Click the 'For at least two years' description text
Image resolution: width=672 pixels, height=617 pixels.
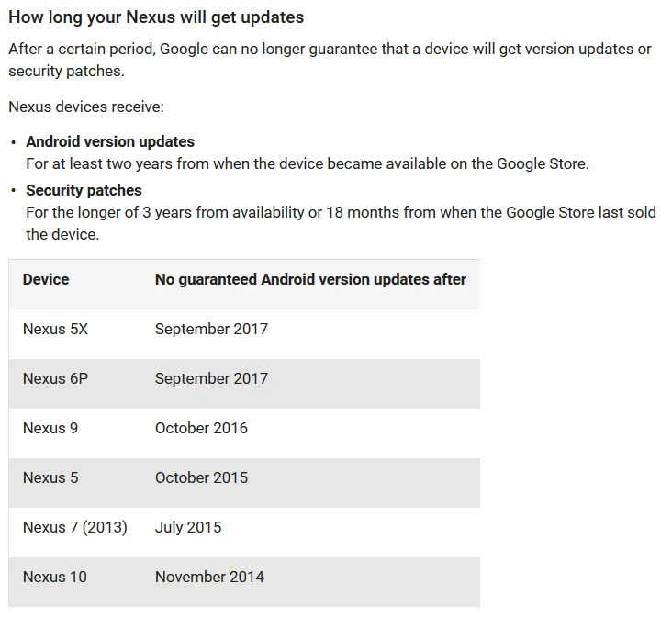click(x=307, y=164)
